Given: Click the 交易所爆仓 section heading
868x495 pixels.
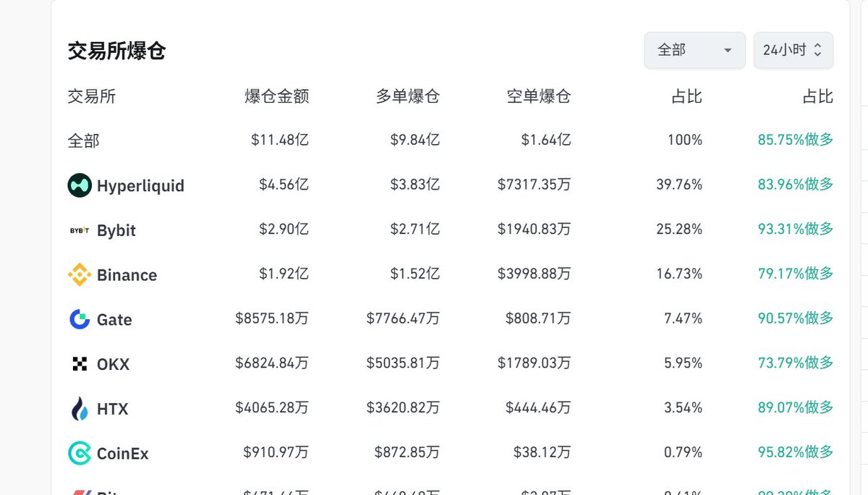Looking at the screenshot, I should 117,51.
